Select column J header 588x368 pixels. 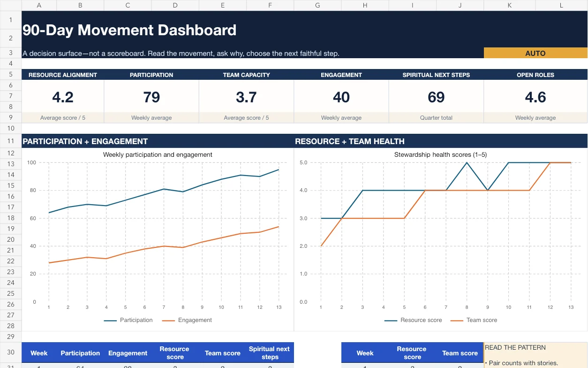pyautogui.click(x=460, y=5)
